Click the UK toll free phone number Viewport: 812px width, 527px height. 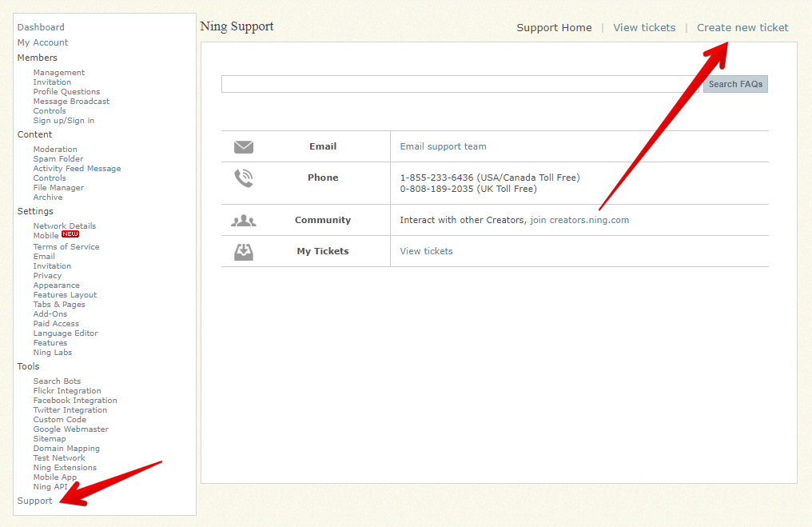click(436, 190)
